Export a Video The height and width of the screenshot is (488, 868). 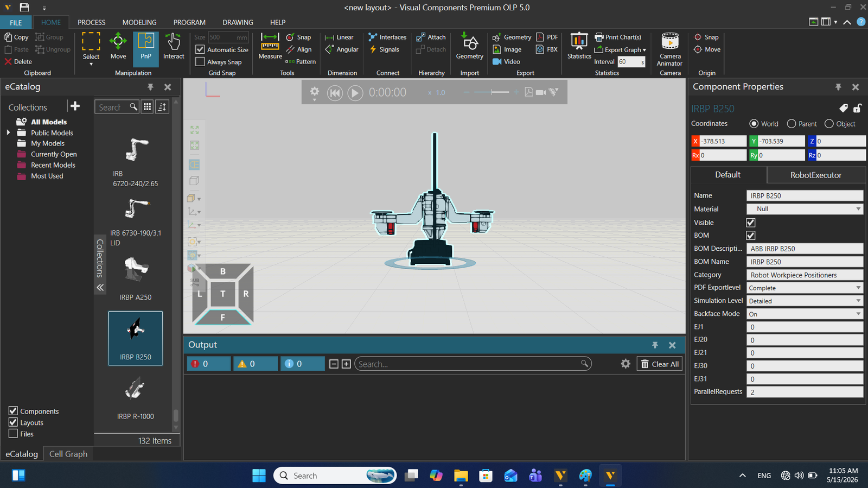pos(506,62)
